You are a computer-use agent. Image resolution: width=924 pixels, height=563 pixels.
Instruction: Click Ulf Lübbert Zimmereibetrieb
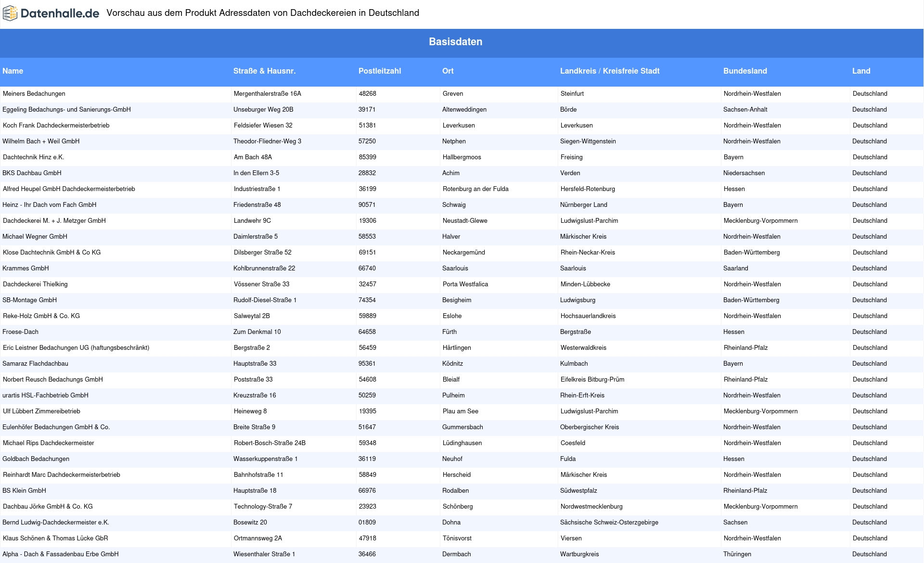click(41, 411)
